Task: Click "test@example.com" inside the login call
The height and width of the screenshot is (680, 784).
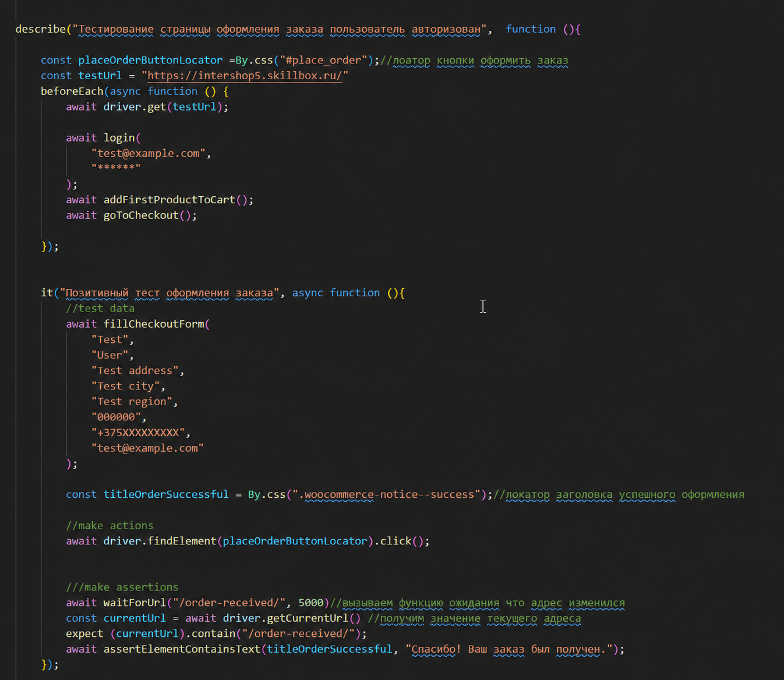Action: pyautogui.click(x=149, y=153)
